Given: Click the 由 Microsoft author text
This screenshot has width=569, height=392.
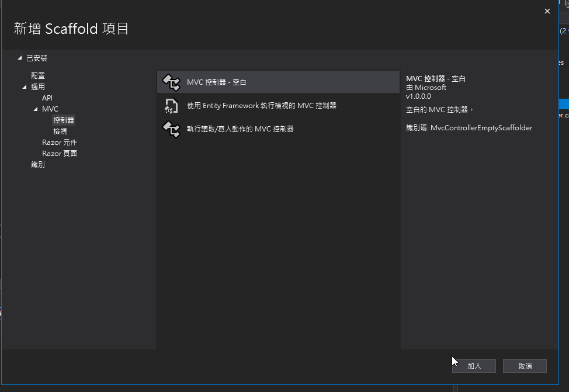Looking at the screenshot, I should pos(426,88).
